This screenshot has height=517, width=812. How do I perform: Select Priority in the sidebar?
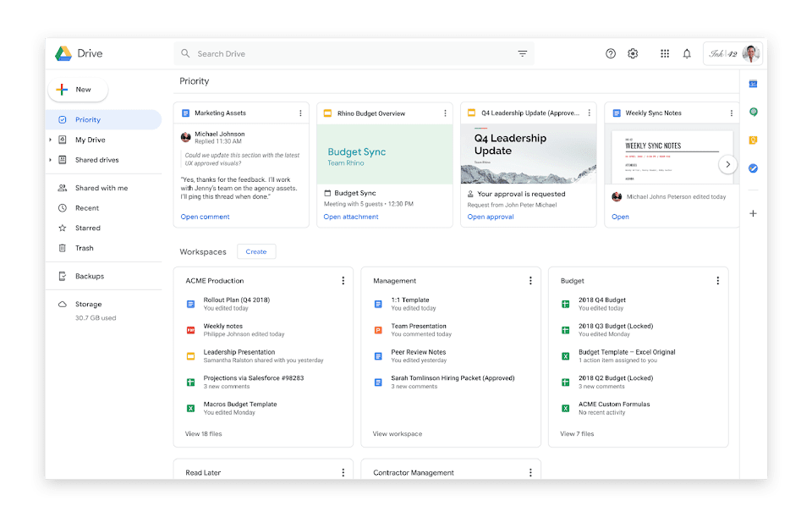(103, 119)
